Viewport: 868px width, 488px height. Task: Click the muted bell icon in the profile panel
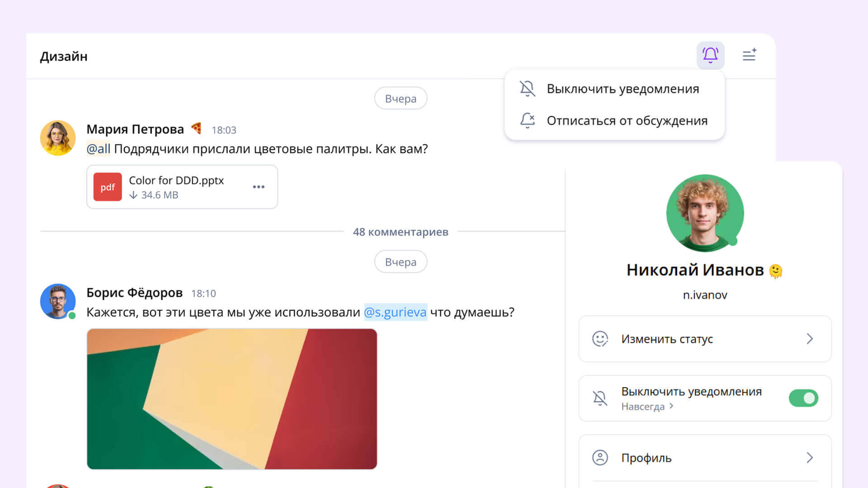point(600,398)
